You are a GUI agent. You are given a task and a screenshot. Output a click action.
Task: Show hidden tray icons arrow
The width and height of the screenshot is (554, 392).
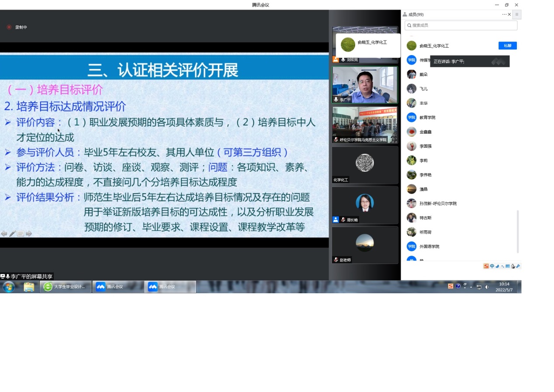[471, 287]
